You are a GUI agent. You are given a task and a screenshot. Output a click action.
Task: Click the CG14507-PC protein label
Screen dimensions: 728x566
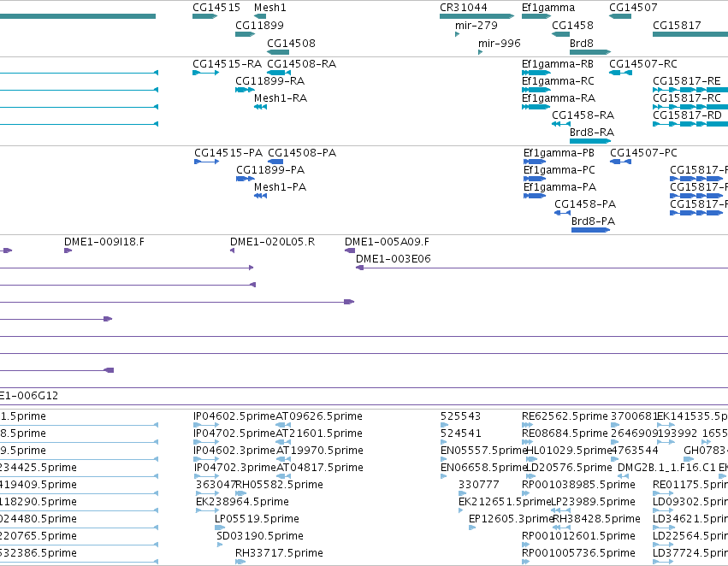[x=644, y=153]
